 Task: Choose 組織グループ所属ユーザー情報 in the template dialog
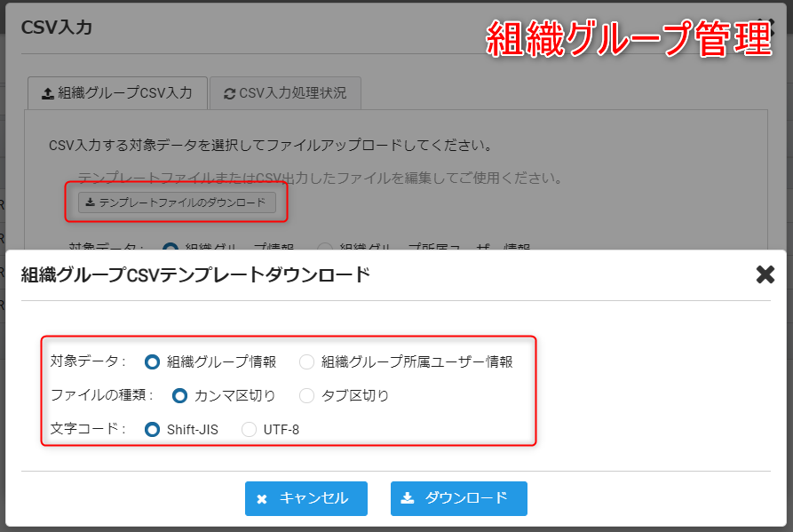[307, 361]
